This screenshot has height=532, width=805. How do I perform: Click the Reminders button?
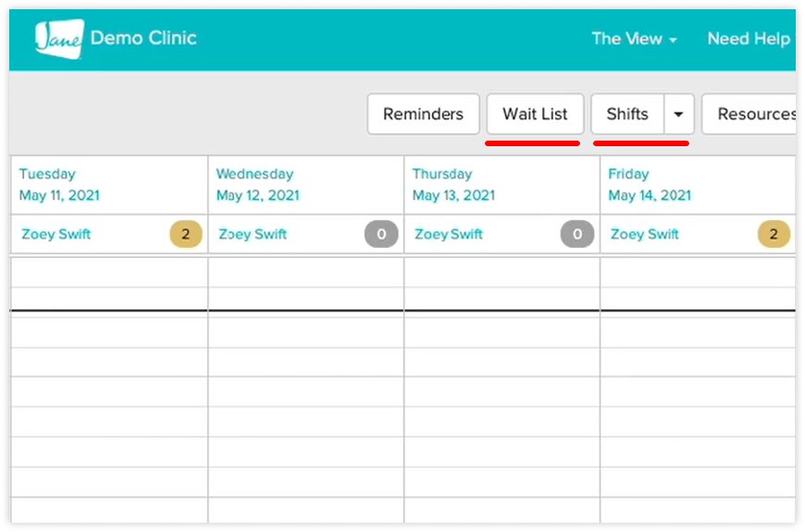tap(423, 114)
